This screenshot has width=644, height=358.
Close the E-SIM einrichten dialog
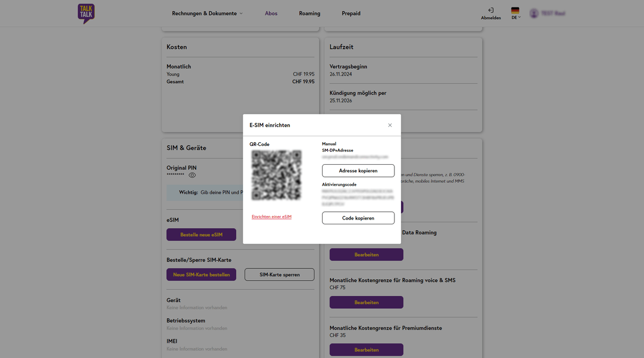[390, 125]
